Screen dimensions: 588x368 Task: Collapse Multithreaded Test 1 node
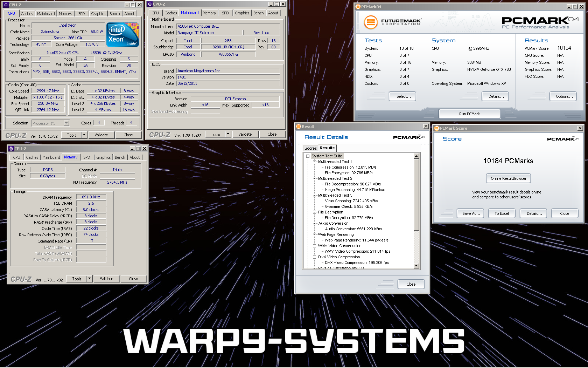314,162
